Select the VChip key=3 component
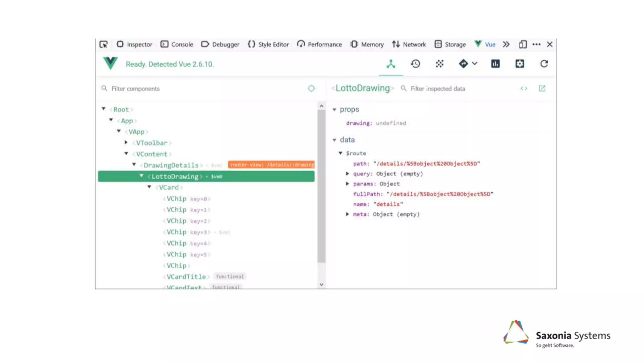The height and width of the screenshot is (362, 644). (186, 232)
